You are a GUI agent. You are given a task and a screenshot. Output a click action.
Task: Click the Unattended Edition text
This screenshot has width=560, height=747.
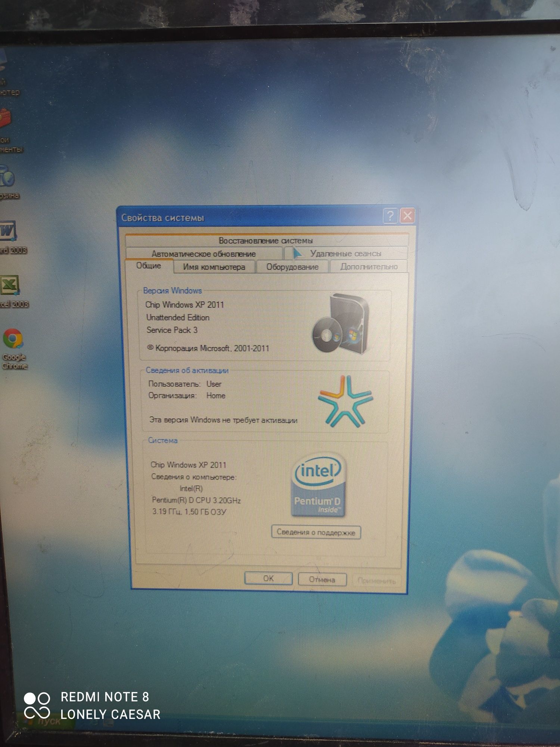[178, 317]
